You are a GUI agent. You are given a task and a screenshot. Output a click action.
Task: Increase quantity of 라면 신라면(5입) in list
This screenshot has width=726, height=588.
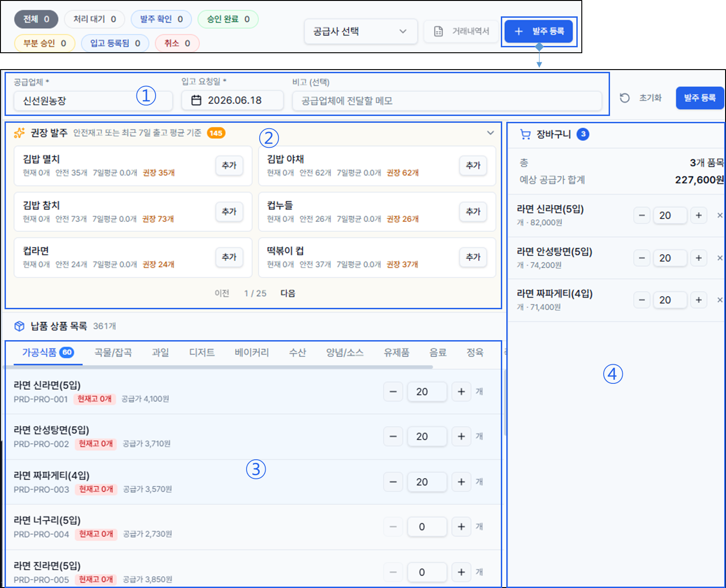[461, 392]
